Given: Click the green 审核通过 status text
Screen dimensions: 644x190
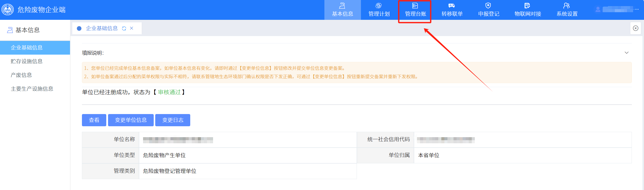Looking at the screenshot, I should (169, 92).
